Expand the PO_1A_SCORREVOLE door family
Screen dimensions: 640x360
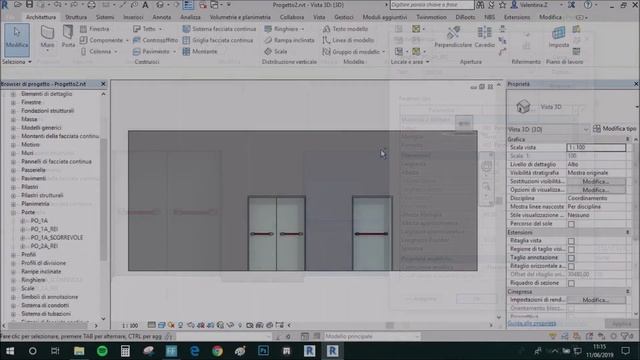coord(23,238)
